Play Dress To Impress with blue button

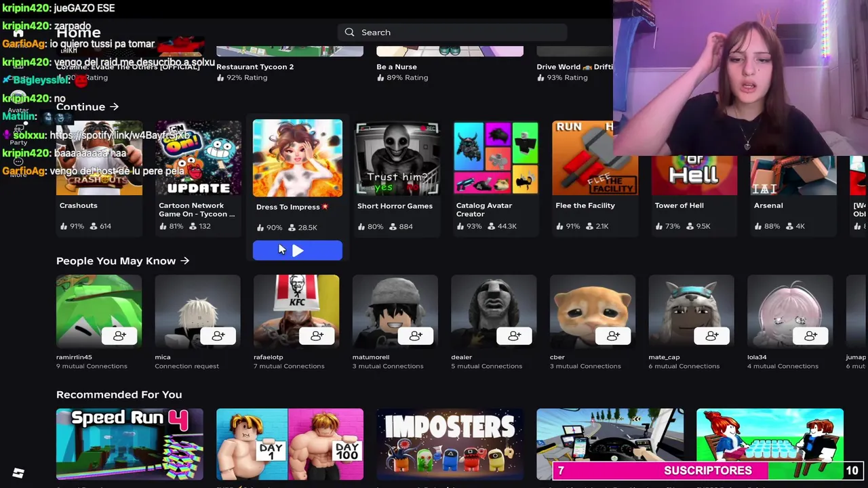pyautogui.click(x=298, y=251)
